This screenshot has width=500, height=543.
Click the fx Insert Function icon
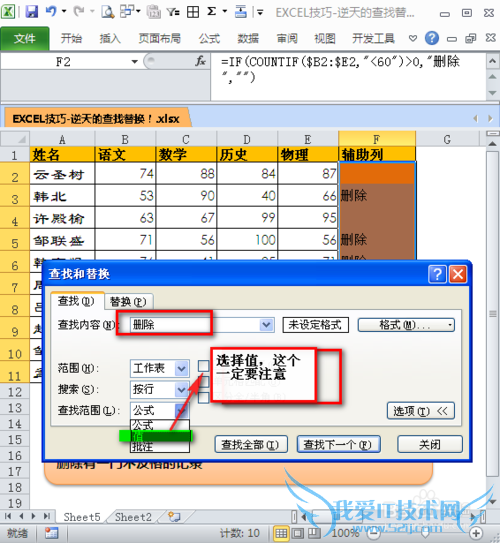click(x=200, y=62)
